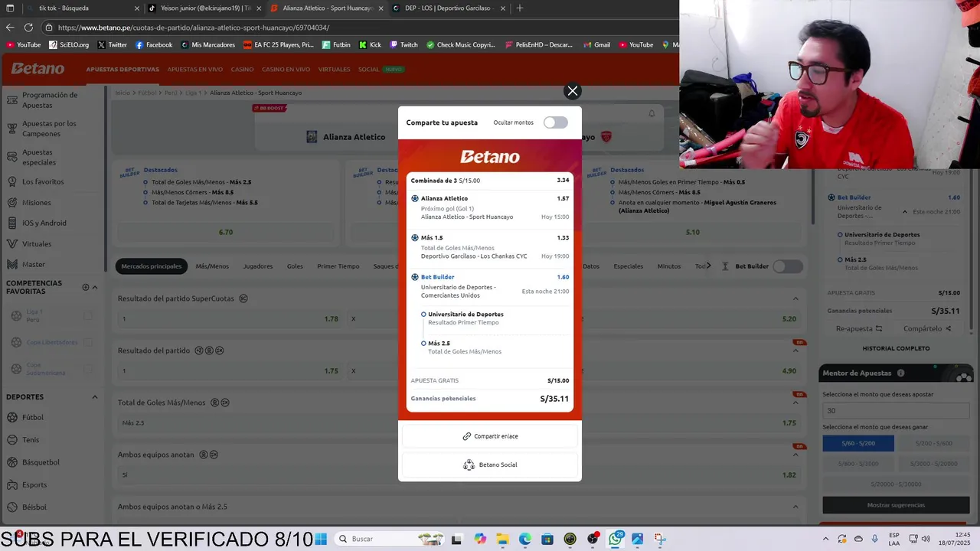Click Betano Social share button
Image resolution: width=980 pixels, height=551 pixels.
pyautogui.click(x=490, y=465)
